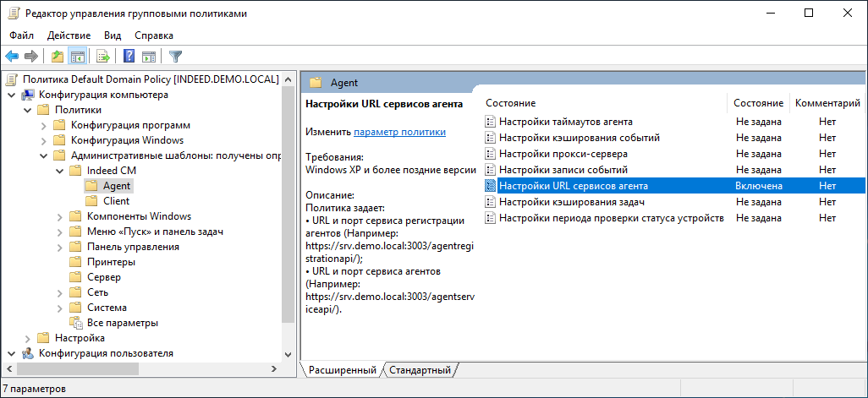This screenshot has width=868, height=398.
Task: Open the Действие menu
Action: (x=69, y=35)
